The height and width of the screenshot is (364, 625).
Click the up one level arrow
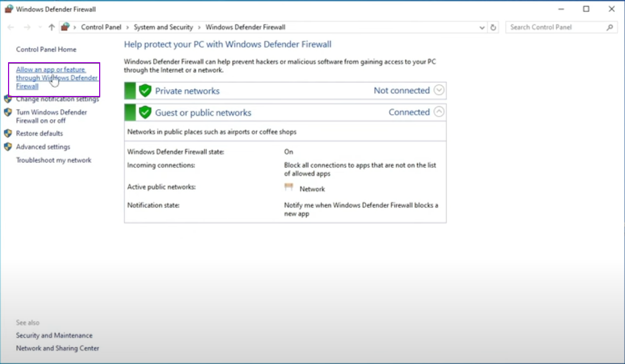[51, 27]
